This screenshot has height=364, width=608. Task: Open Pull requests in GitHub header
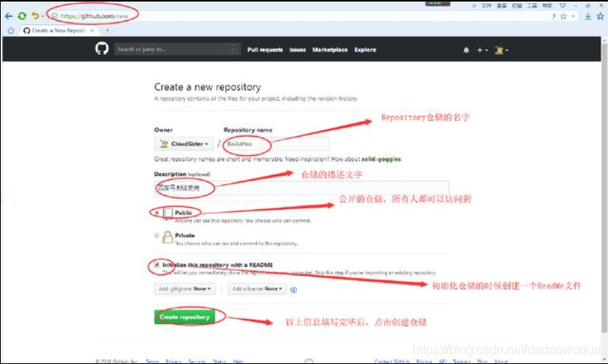[265, 50]
